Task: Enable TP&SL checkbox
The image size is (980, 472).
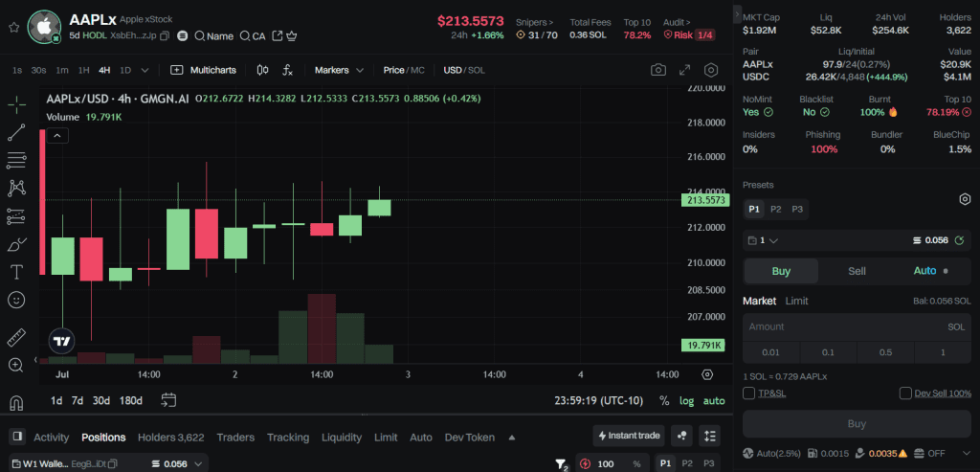Action: [748, 393]
